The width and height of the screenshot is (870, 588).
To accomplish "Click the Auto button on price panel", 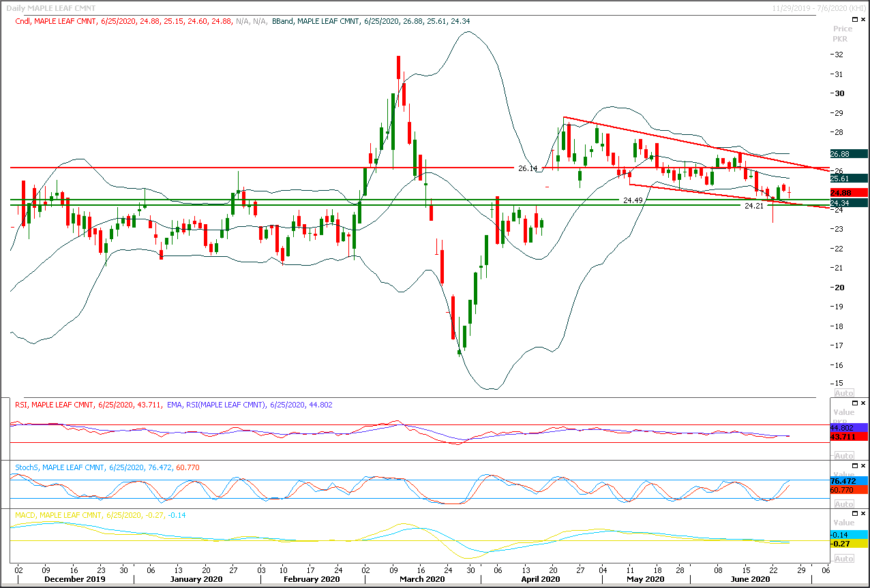I will click(844, 393).
